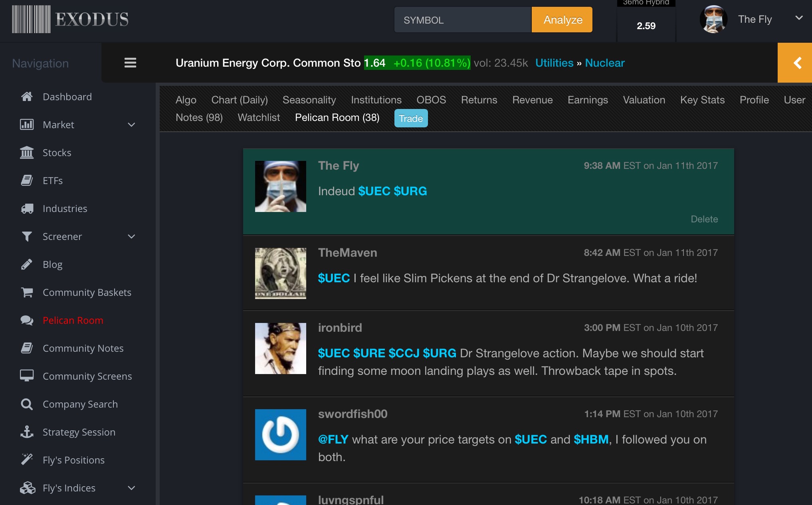The height and width of the screenshot is (505, 812).
Task: Open Community Baskets in sidebar
Action: click(x=87, y=292)
